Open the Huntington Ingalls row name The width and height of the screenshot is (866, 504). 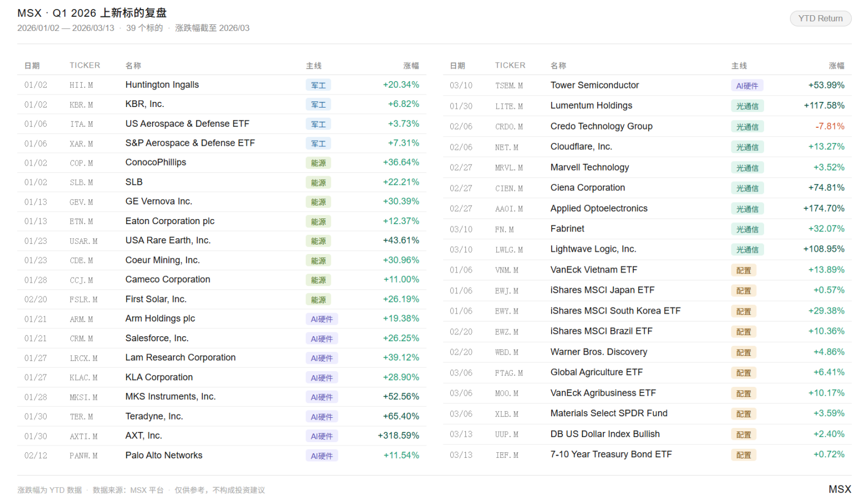coord(162,85)
